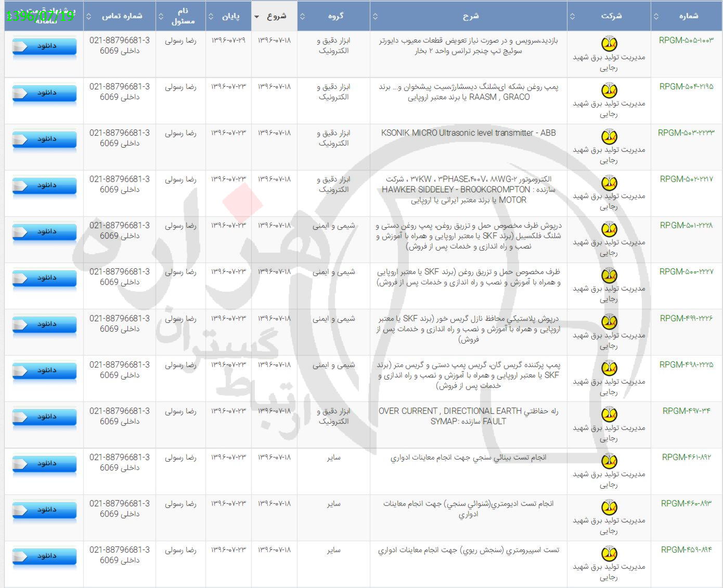This screenshot has width=723, height=588.
Task: Open the RPGM-502-2217 number link
Action: click(686, 179)
